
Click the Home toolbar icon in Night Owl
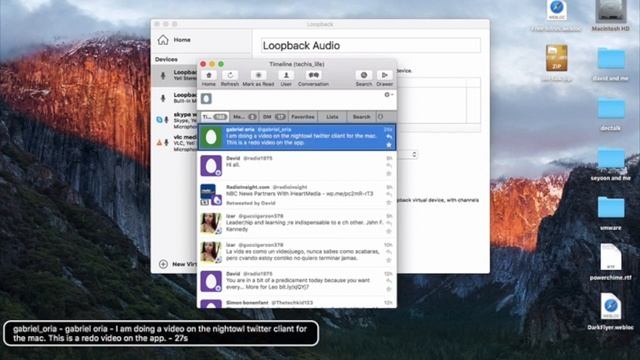(209, 75)
